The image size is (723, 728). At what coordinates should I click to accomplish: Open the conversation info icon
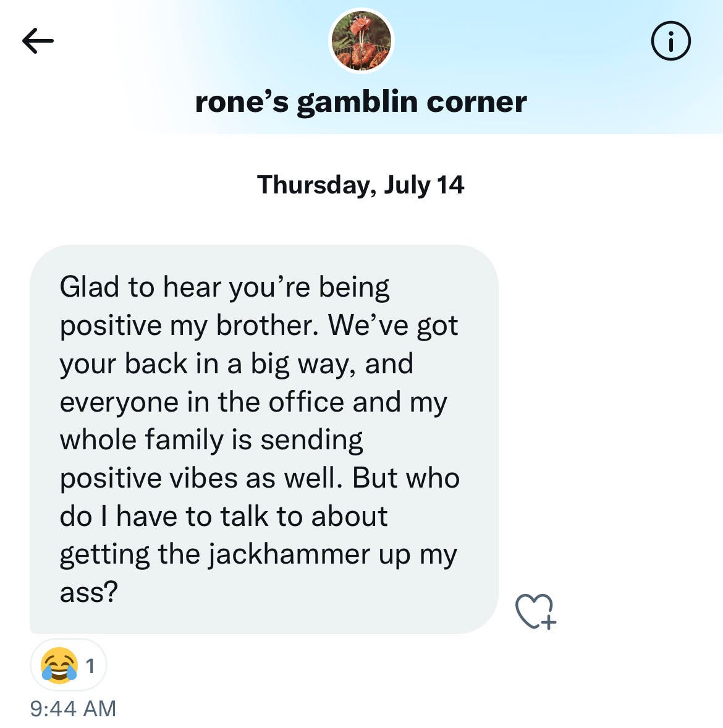pos(670,41)
